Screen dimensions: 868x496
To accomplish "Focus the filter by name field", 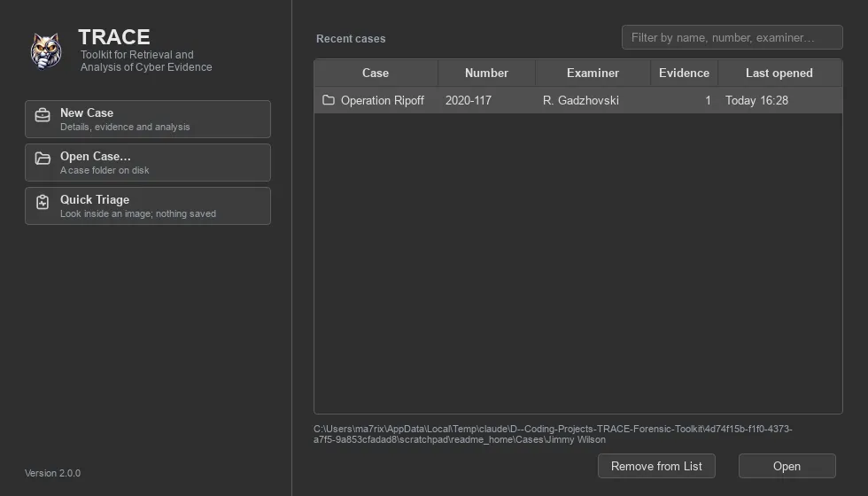I will tap(732, 37).
